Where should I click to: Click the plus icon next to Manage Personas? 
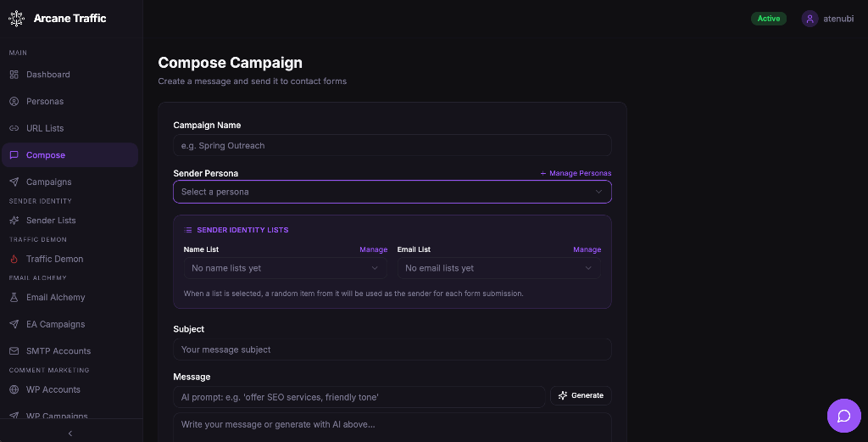pos(543,173)
